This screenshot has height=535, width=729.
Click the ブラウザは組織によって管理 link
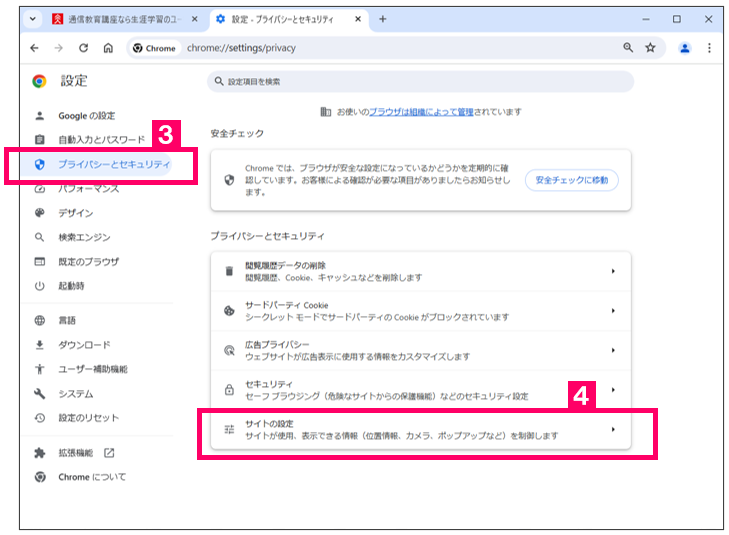pyautogui.click(x=420, y=112)
